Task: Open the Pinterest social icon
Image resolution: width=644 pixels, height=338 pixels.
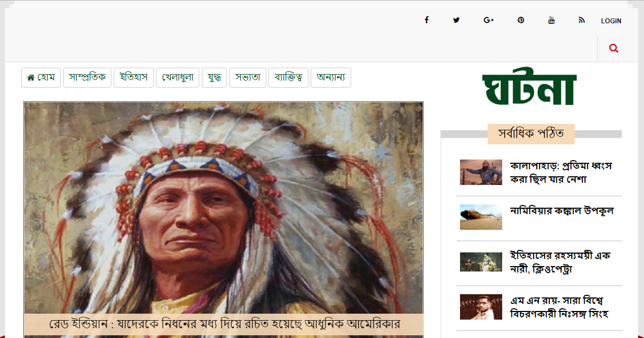Action: click(521, 20)
